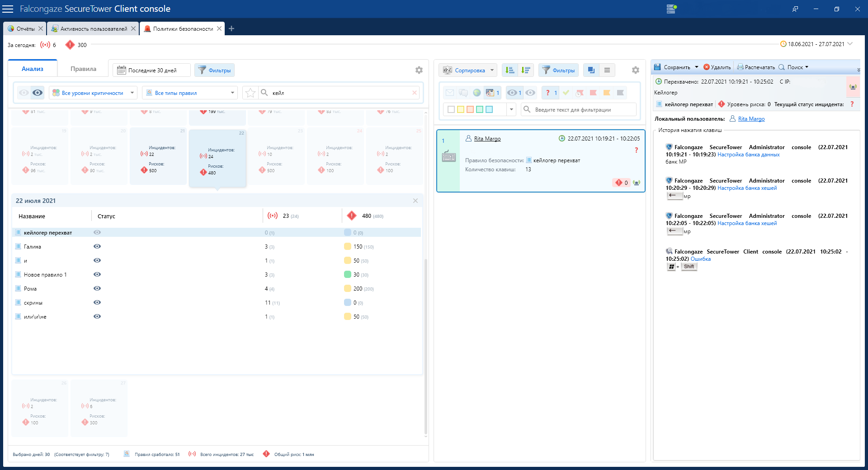The height and width of the screenshot is (470, 868).
Task: Open the incident list settings gear
Action: (x=635, y=70)
